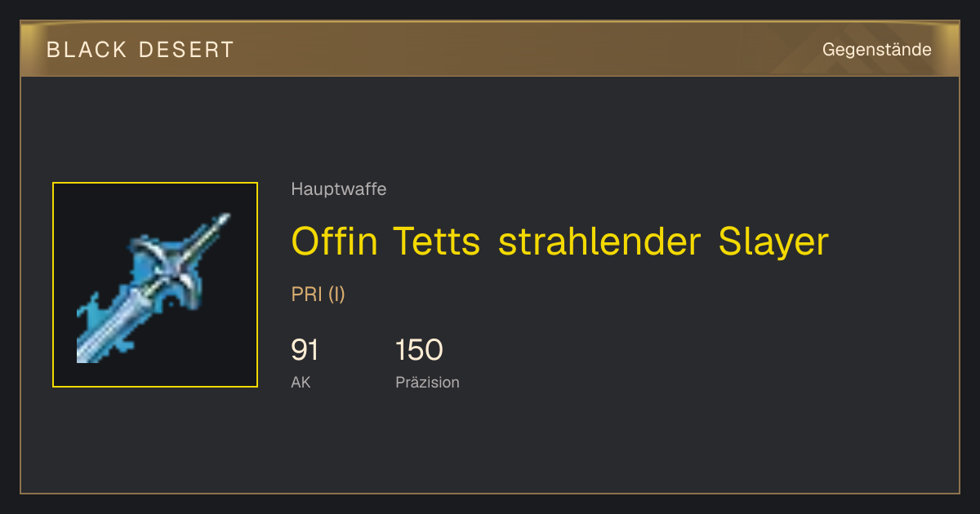This screenshot has height=514, width=980.
Task: Click the word Offin in item name
Action: pyautogui.click(x=335, y=241)
